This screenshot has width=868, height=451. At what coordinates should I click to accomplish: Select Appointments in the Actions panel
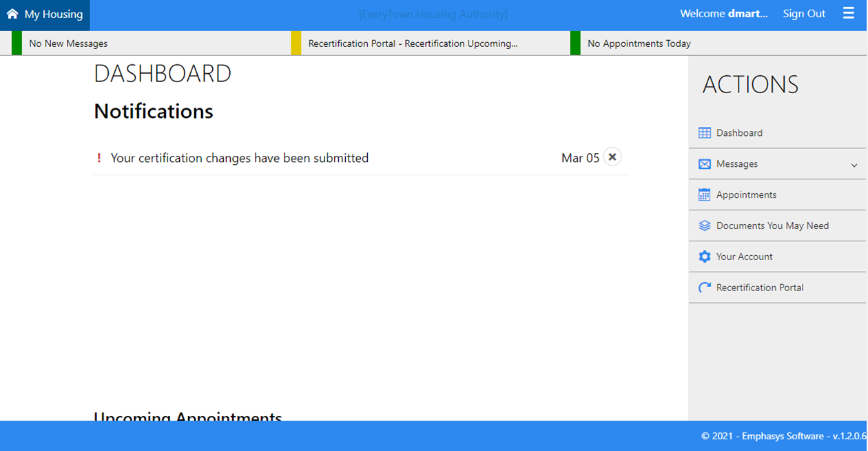(x=746, y=195)
